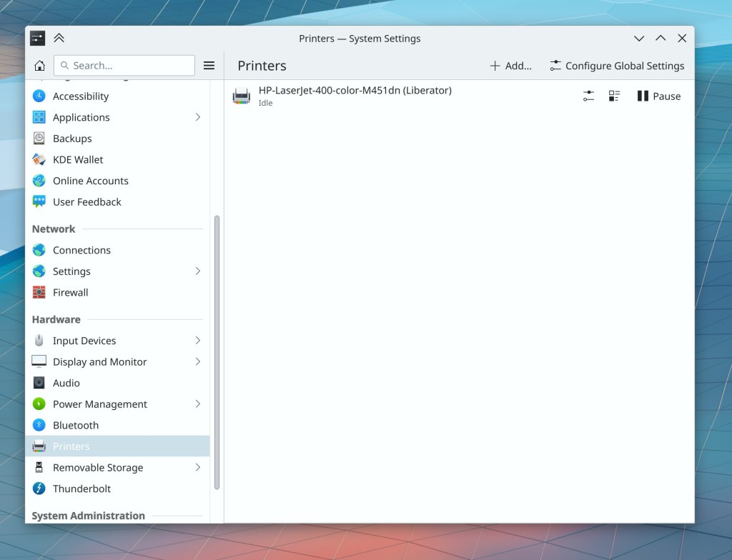Click the KDE Wallet icon
The width and height of the screenshot is (732, 560).
39,159
